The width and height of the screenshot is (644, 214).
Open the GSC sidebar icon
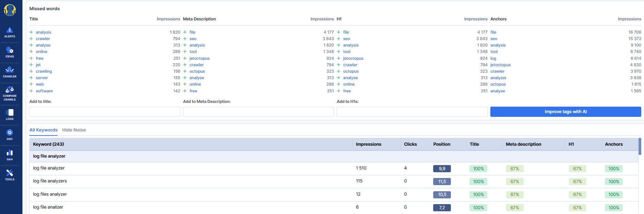pyautogui.click(x=10, y=135)
